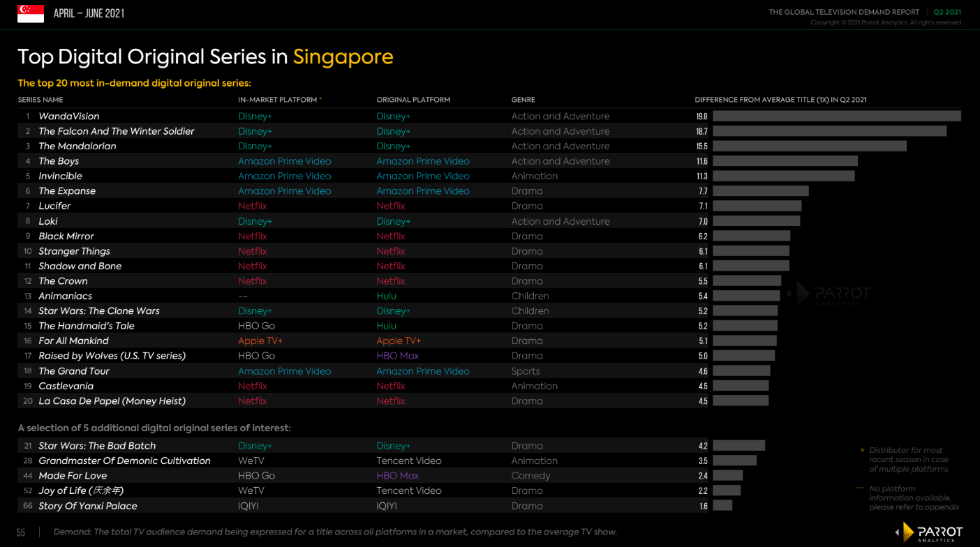Click Amazon Prime Video platform for The Expanse
The width and height of the screenshot is (980, 547).
[x=285, y=191]
